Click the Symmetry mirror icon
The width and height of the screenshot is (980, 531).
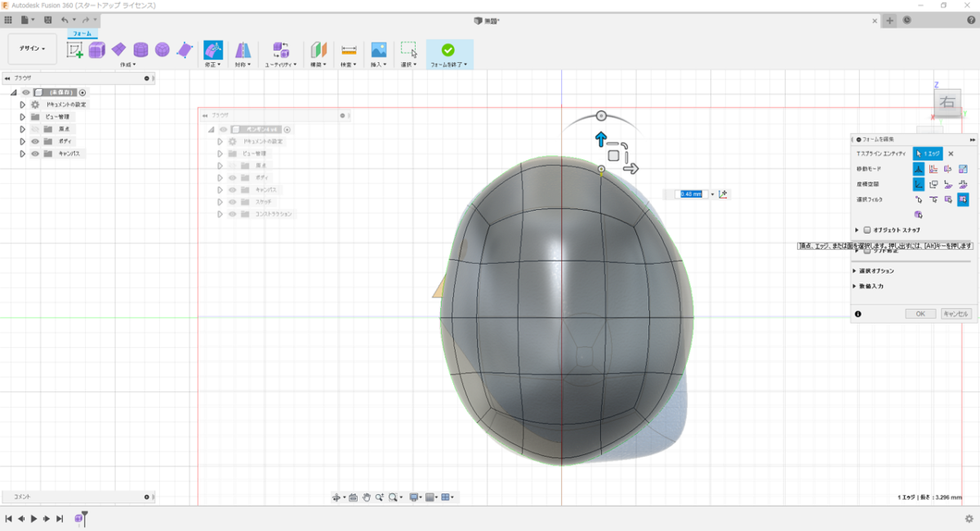coord(243,50)
